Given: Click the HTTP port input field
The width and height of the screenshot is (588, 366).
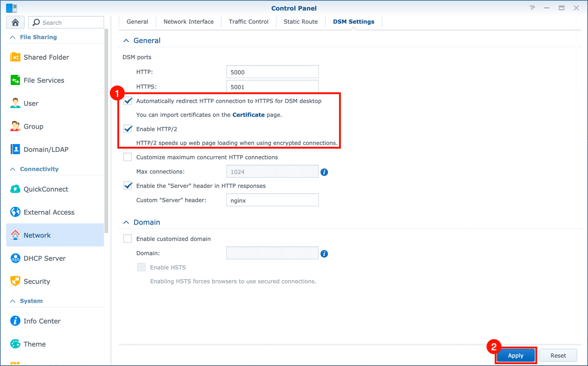Looking at the screenshot, I should pos(272,72).
